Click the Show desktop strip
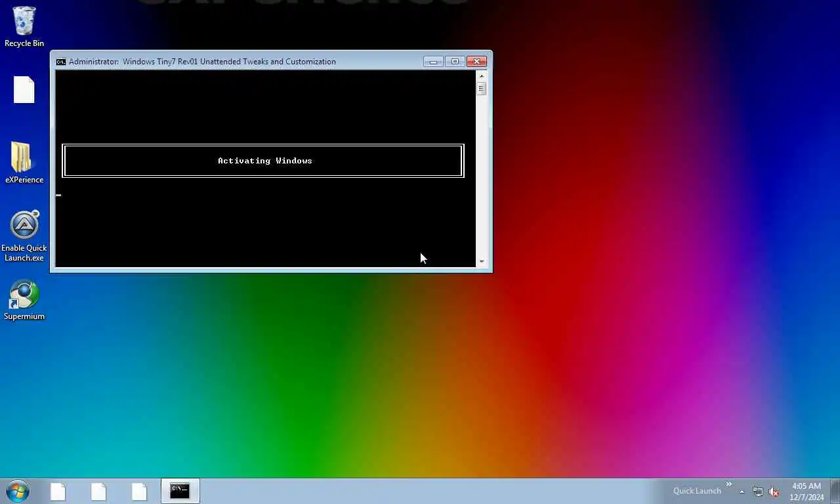 click(835, 492)
